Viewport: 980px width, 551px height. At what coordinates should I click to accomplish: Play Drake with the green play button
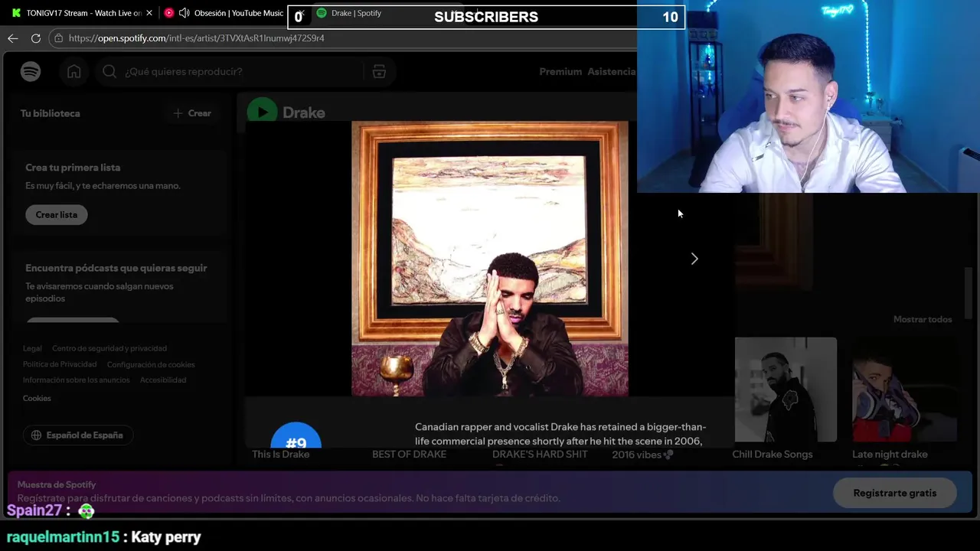tap(262, 112)
